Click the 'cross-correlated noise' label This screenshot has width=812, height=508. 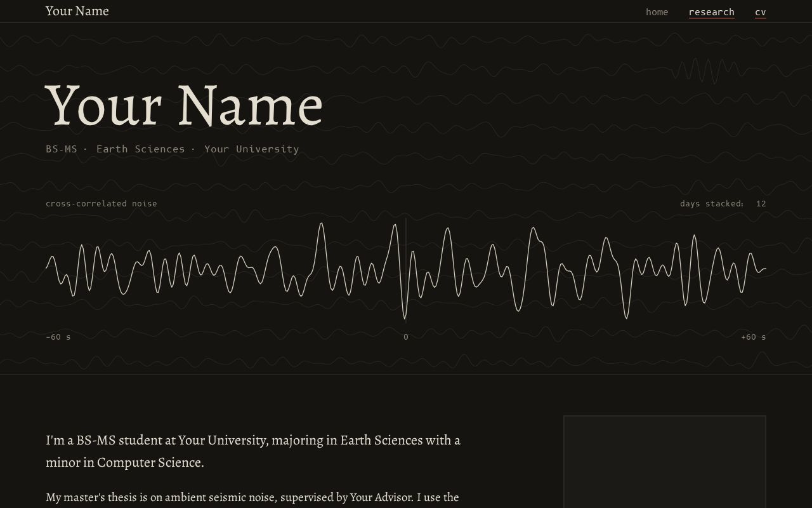point(101,203)
